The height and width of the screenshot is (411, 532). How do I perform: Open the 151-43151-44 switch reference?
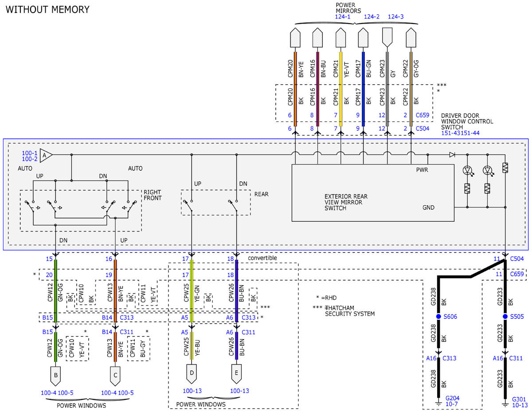[460, 133]
